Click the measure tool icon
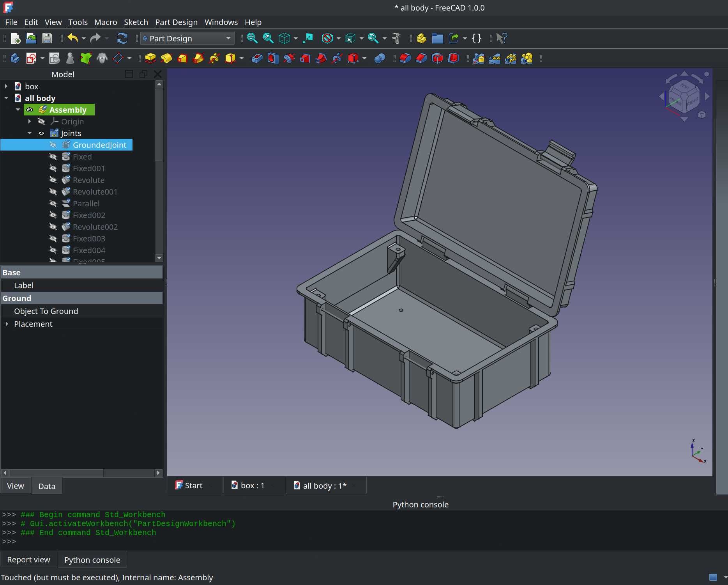The image size is (728, 585). pyautogui.click(x=396, y=38)
